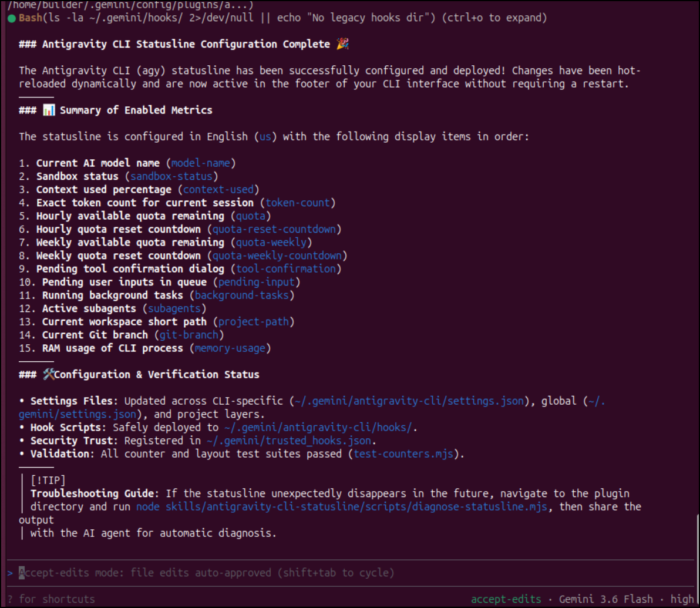Screen dimensions: 700x608
Task: Click the antigravity-cli/settings.json path
Action: coord(409,401)
